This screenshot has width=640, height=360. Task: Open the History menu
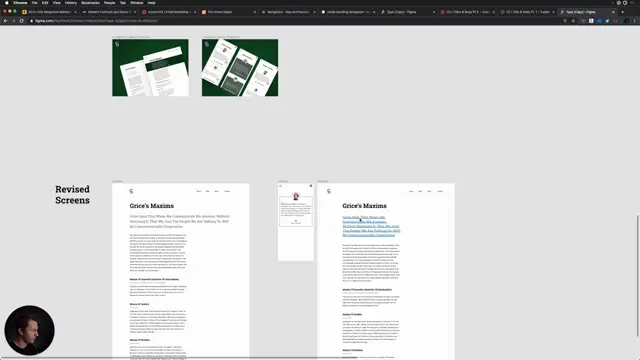point(71,3)
